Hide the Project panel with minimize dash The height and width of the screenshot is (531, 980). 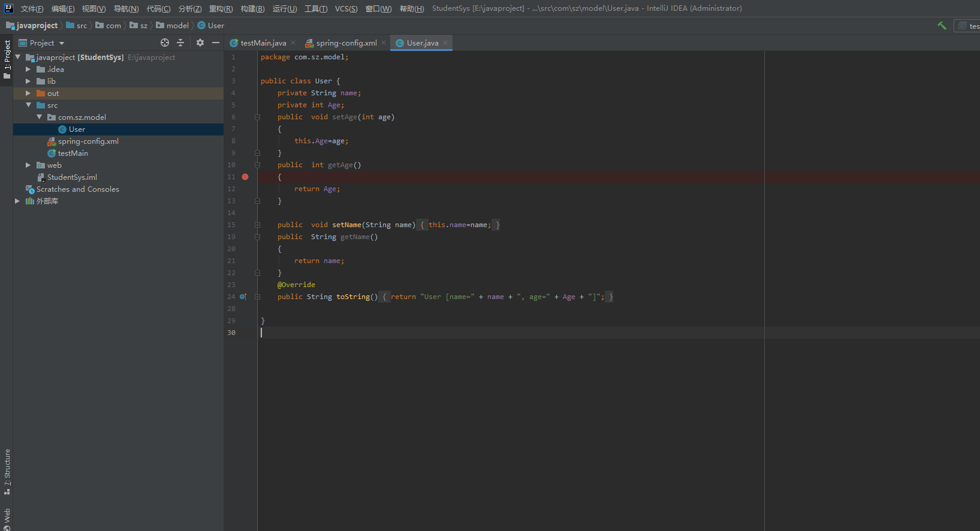(216, 43)
